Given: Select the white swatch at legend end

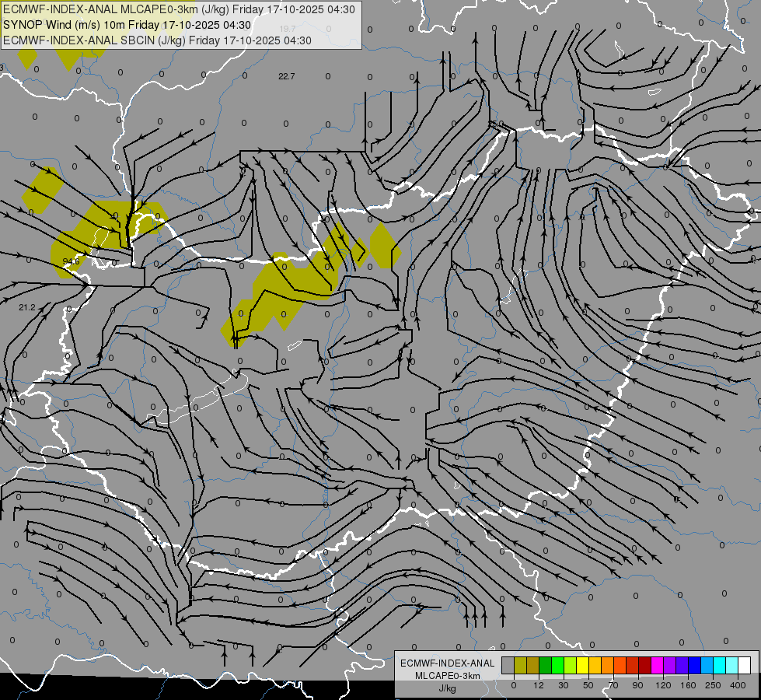Looking at the screenshot, I should pos(744,665).
